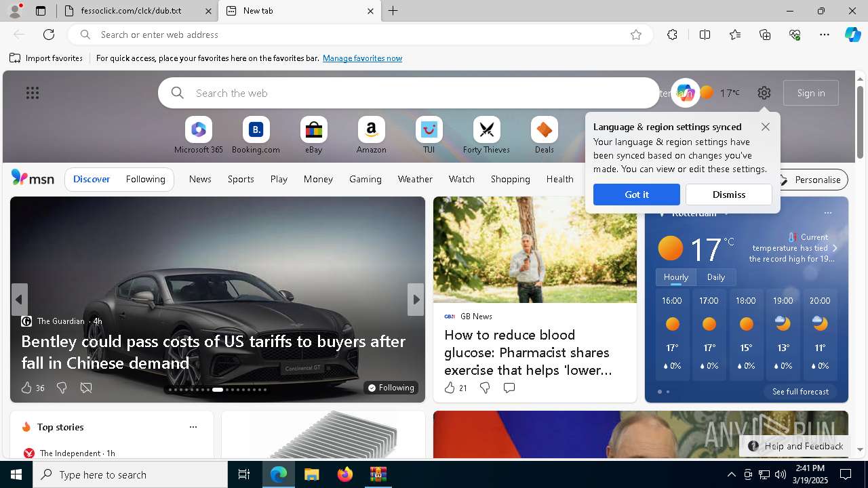Open the Settings and more ellipsis
Image resolution: width=868 pixels, height=488 pixels.
click(825, 35)
